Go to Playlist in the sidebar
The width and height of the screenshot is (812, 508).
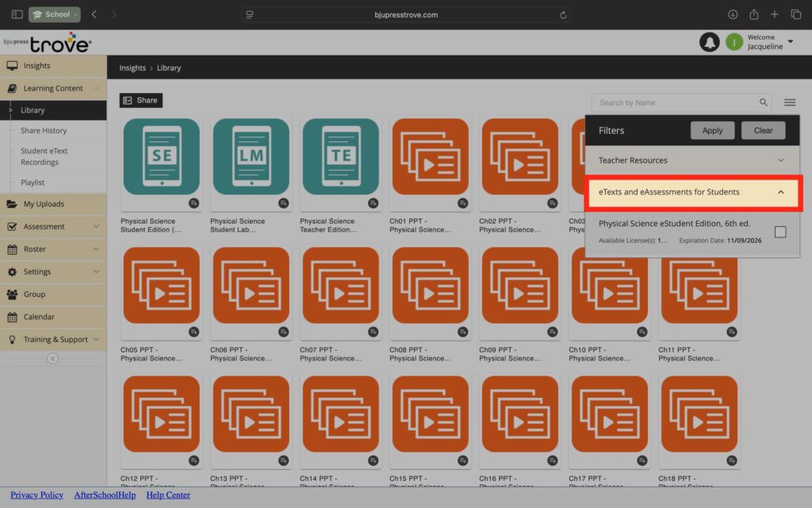[x=32, y=183]
